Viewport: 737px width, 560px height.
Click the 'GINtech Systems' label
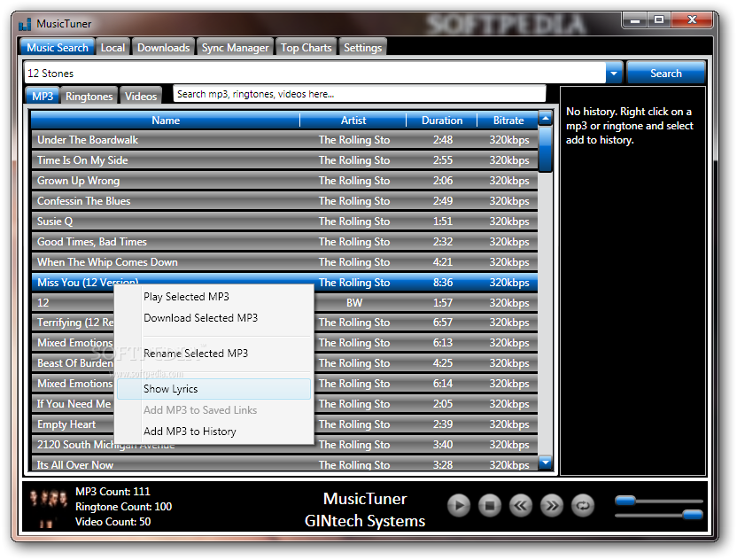365,521
